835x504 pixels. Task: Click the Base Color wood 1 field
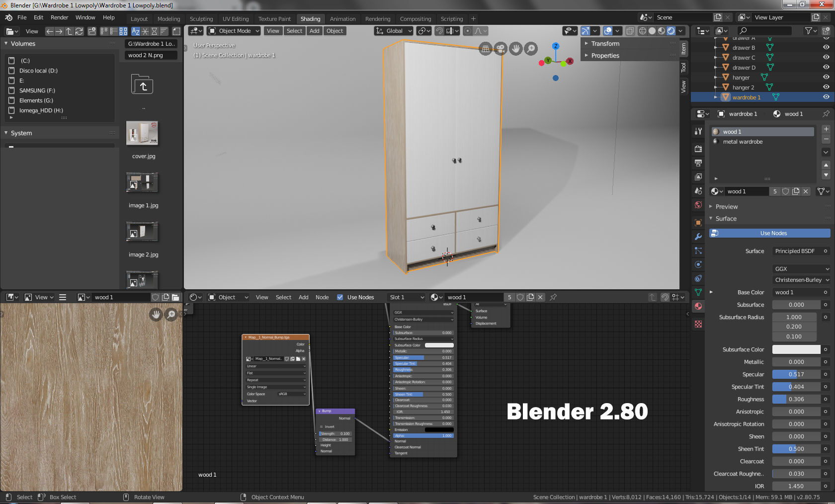click(796, 292)
